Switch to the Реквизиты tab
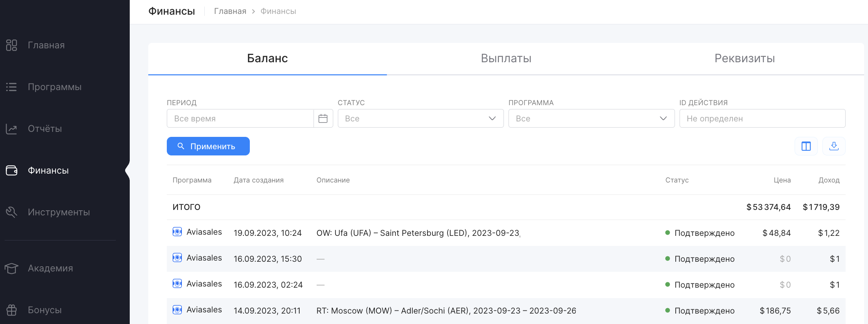Image resolution: width=868 pixels, height=324 pixels. 745,58
